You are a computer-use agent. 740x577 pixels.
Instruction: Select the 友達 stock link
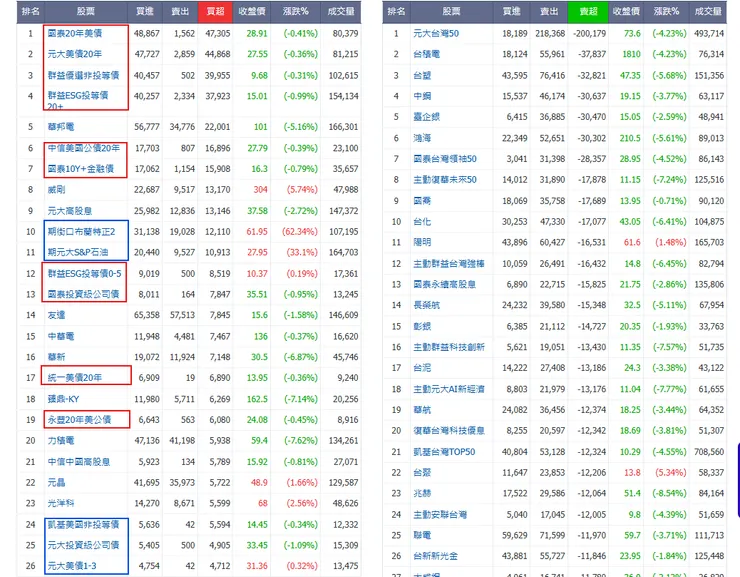tap(56, 315)
